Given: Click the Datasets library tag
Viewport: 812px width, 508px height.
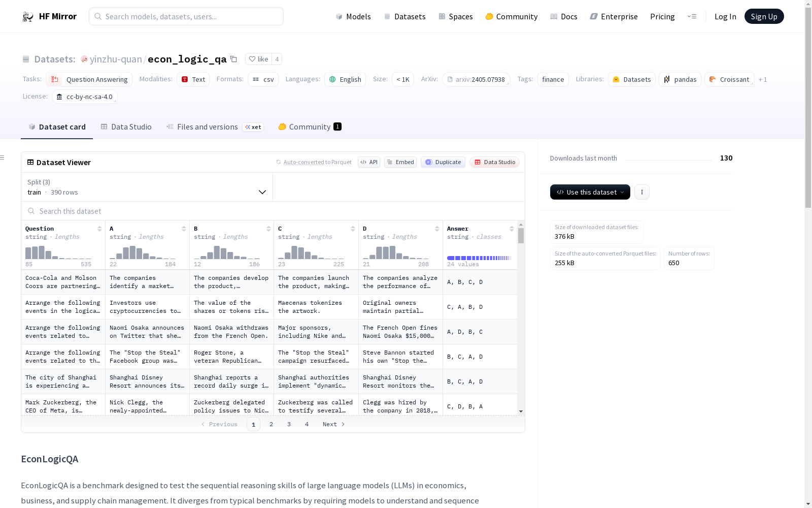Looking at the screenshot, I should (x=632, y=79).
